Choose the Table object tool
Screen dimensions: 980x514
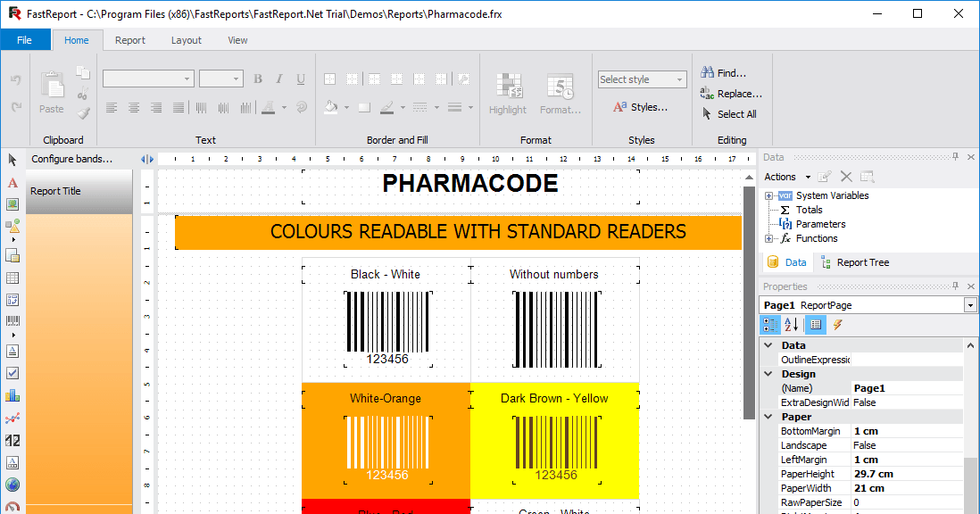click(12, 278)
